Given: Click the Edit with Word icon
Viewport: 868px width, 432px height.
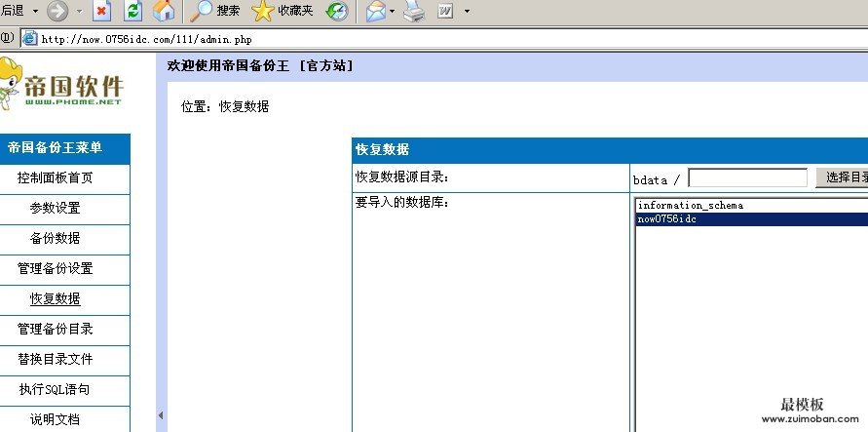Looking at the screenshot, I should [x=445, y=11].
